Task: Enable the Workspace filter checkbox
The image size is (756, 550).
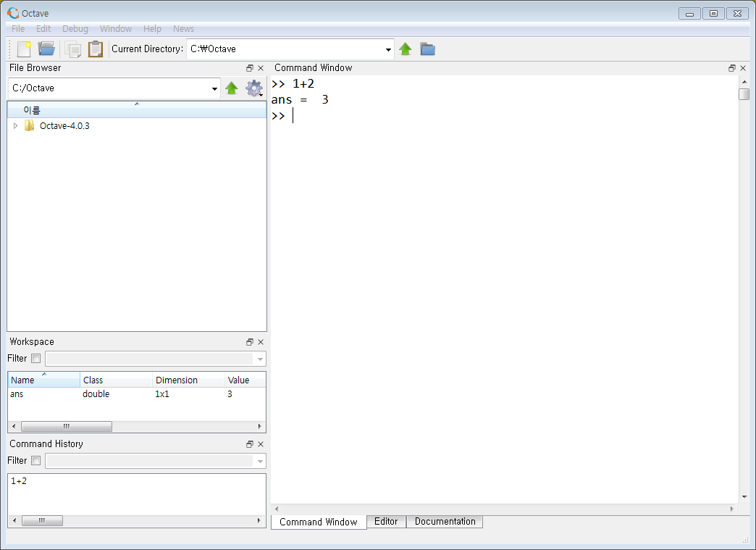Action: coord(35,359)
